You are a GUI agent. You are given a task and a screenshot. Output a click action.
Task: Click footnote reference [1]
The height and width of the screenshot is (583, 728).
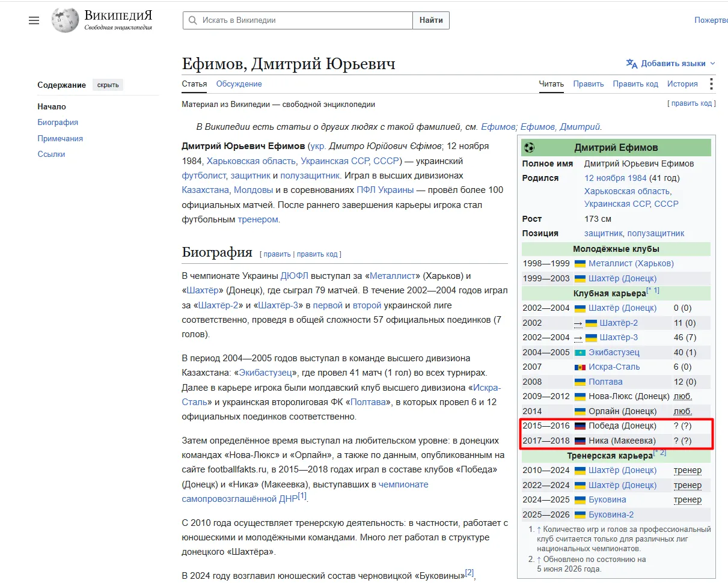pyautogui.click(x=302, y=496)
